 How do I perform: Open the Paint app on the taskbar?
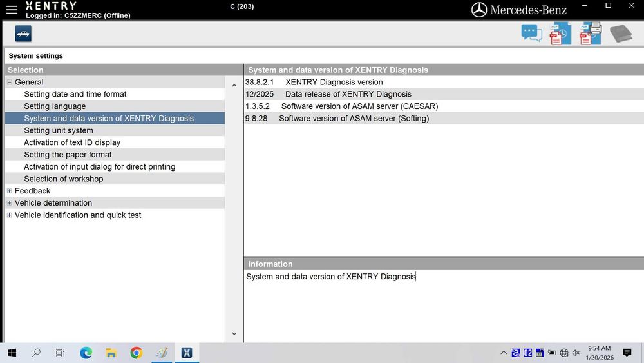click(162, 353)
